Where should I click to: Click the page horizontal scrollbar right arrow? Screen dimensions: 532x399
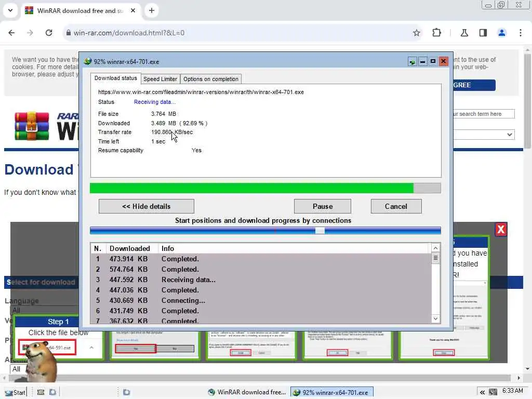tap(518, 378)
